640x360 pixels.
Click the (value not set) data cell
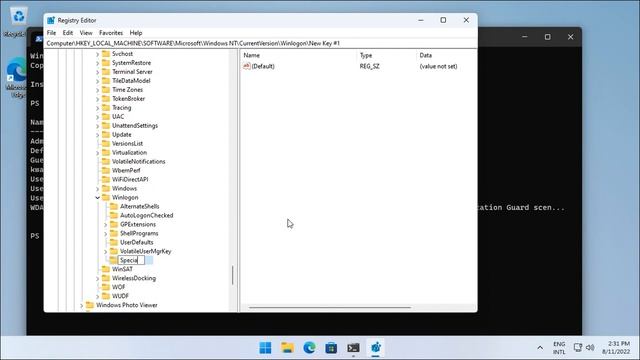(x=438, y=66)
